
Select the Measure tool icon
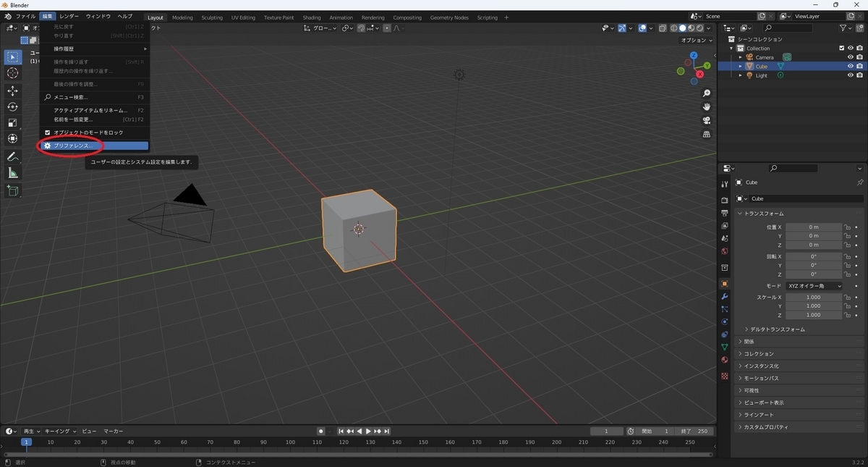[x=13, y=173]
